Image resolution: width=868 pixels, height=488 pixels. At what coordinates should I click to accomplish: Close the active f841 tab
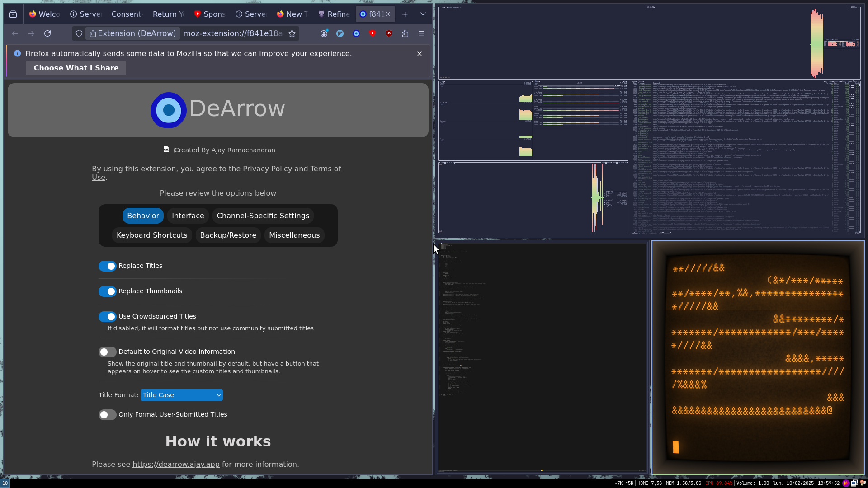(x=388, y=14)
